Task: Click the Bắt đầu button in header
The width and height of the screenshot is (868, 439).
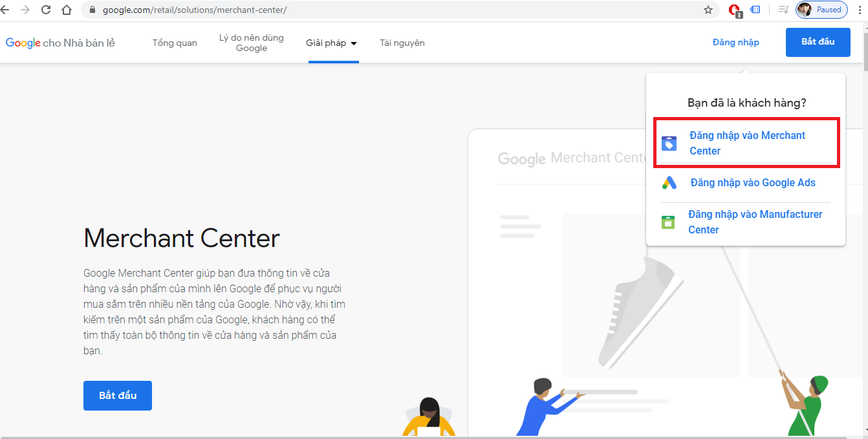Action: coord(818,42)
